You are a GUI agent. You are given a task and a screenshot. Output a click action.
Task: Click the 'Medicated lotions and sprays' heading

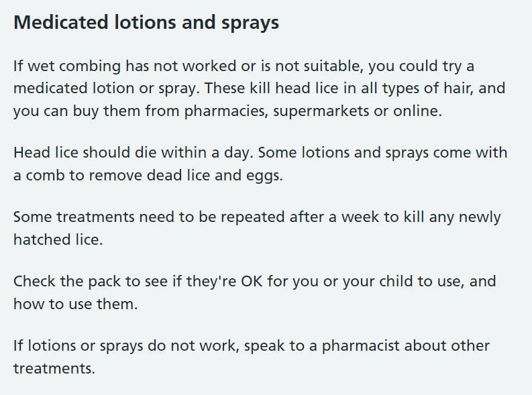pyautogui.click(x=146, y=23)
